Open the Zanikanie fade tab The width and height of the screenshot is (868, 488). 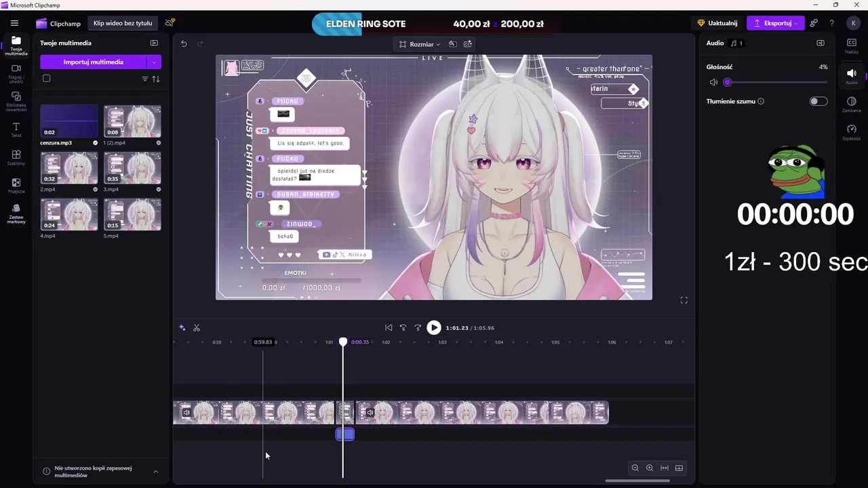coord(852,104)
